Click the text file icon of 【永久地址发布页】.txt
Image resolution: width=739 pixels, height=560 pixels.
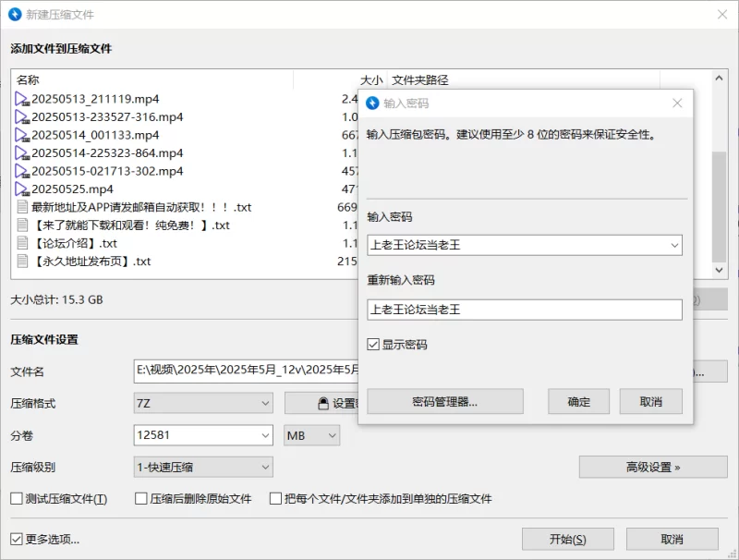tap(22, 262)
